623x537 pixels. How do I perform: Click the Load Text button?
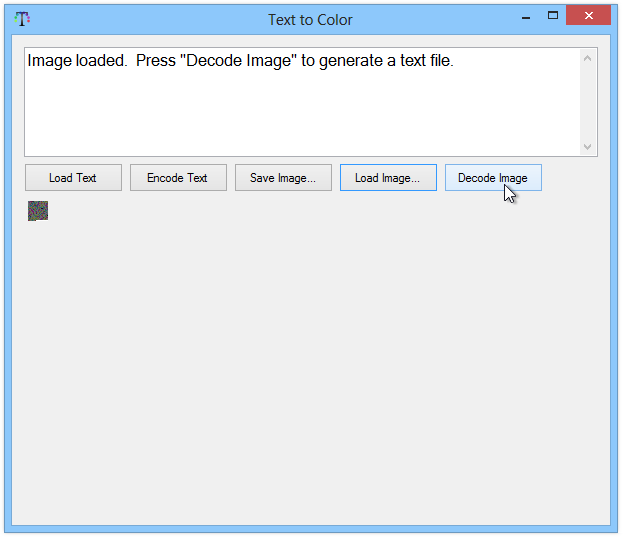coord(74,178)
